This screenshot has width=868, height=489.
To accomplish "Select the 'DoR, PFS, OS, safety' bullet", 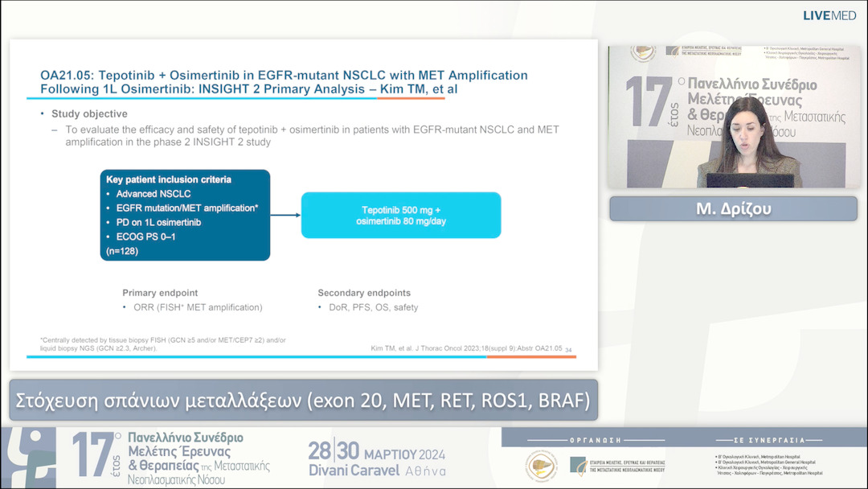I will (373, 307).
